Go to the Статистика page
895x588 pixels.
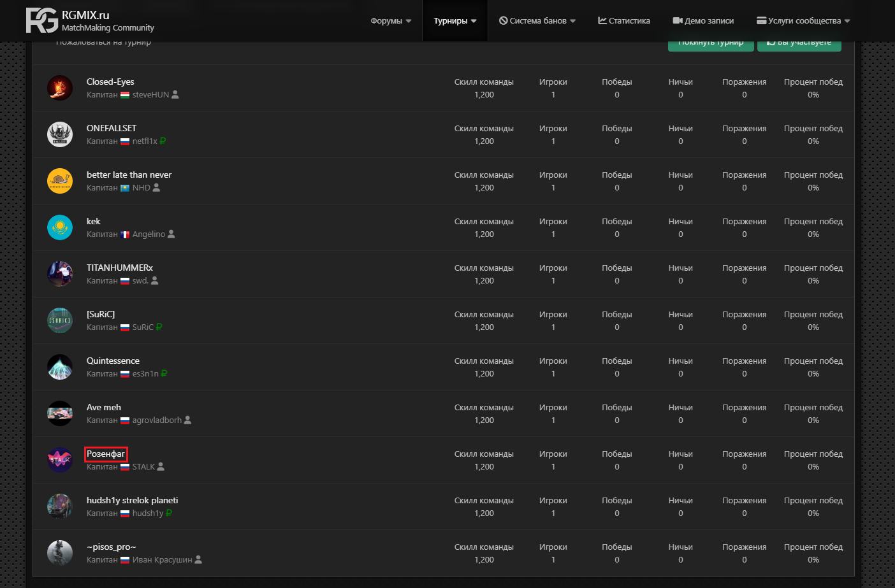624,21
